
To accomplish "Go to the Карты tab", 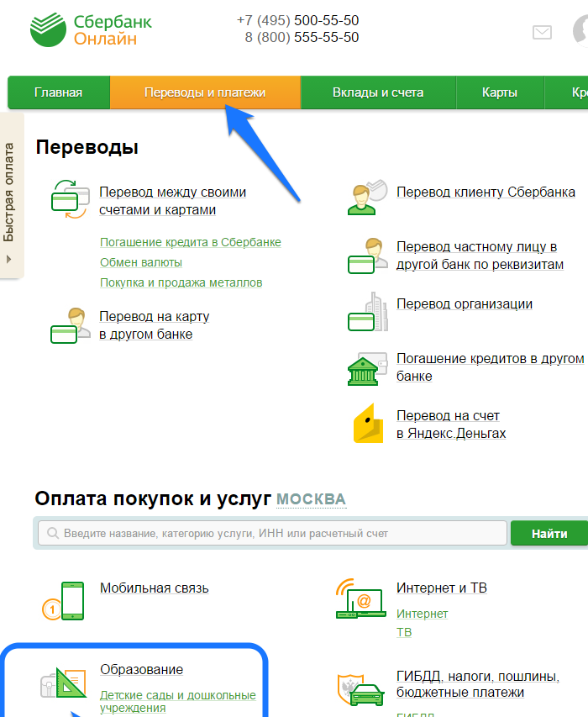I will coord(500,92).
